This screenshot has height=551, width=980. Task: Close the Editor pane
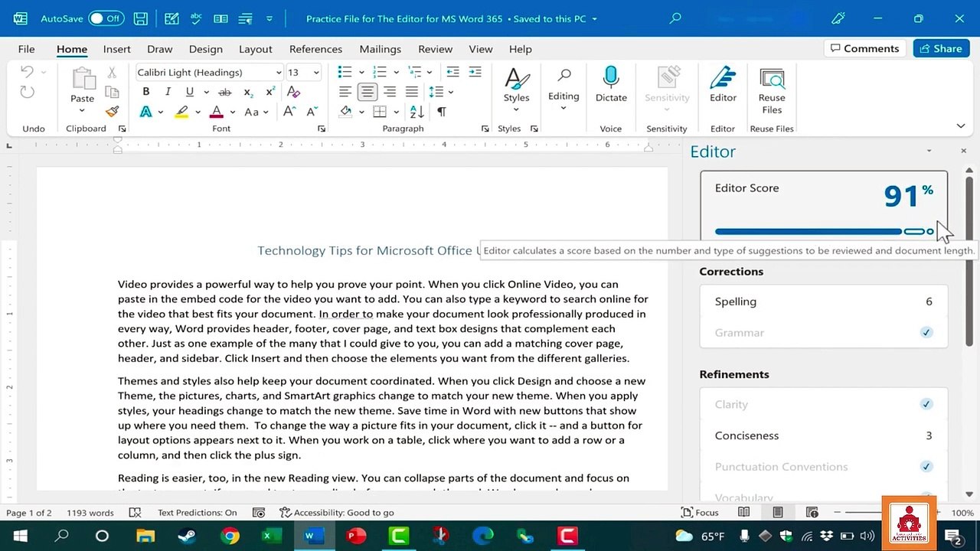[x=963, y=152]
